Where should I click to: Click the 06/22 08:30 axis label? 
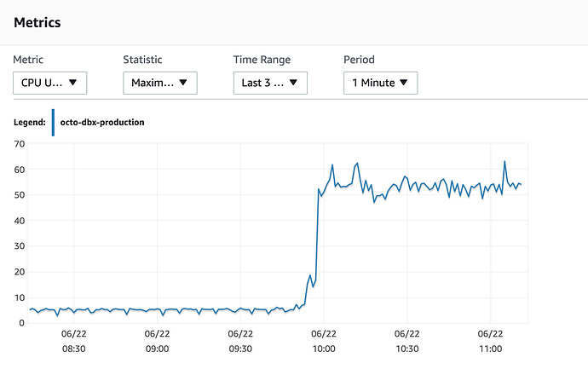pos(74,341)
